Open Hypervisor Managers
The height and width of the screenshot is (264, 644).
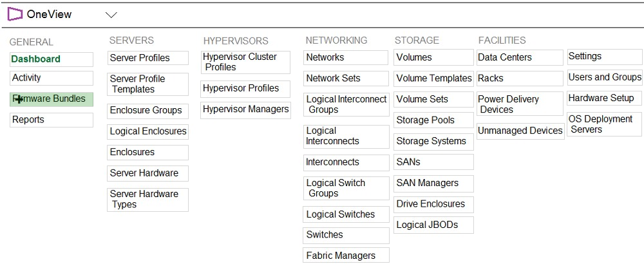(245, 110)
